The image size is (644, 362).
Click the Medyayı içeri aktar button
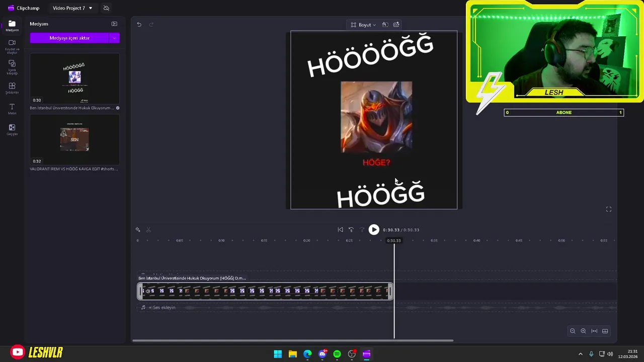(69, 38)
